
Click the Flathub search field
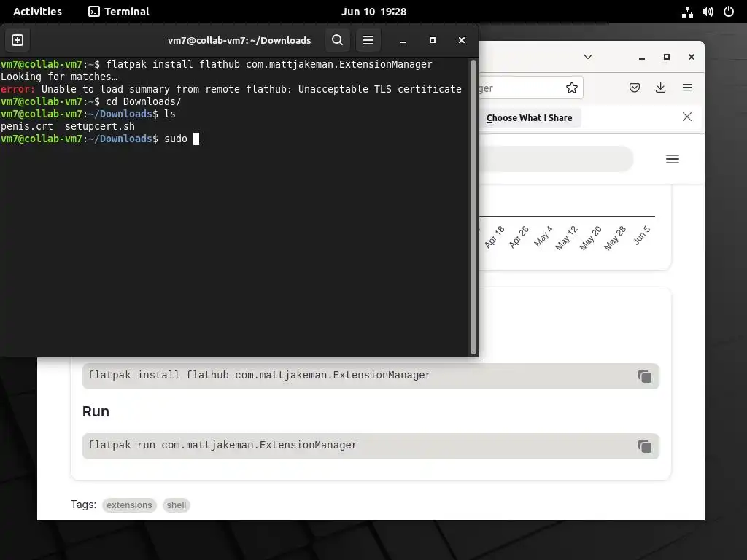pos(556,159)
